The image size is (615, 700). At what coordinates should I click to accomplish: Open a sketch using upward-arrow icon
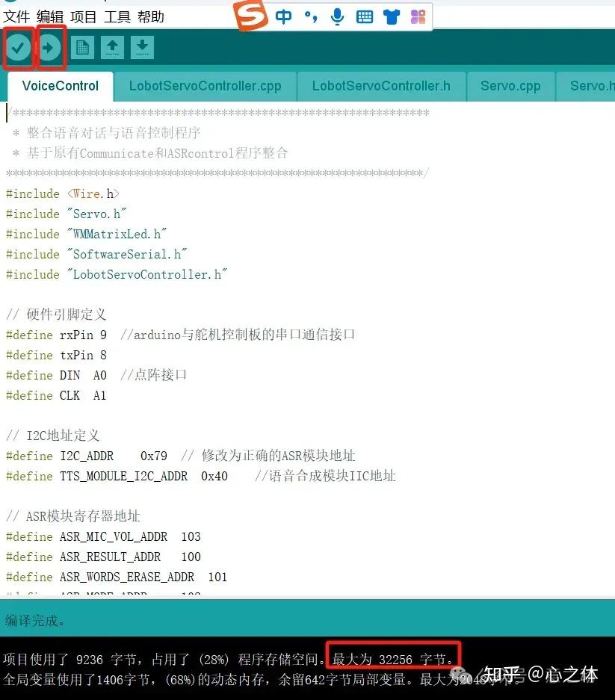(x=112, y=47)
